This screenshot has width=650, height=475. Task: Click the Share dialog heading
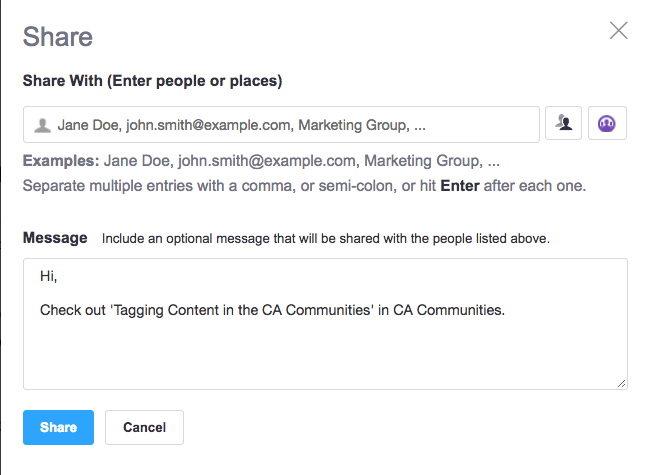coord(58,36)
